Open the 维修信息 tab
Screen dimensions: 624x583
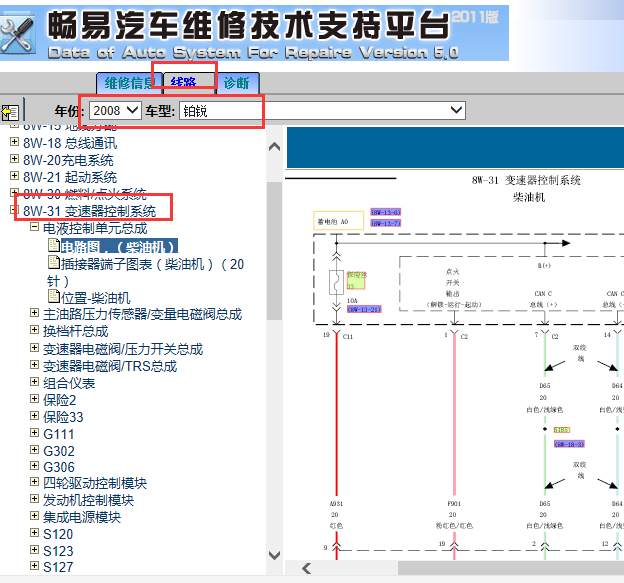[x=129, y=83]
